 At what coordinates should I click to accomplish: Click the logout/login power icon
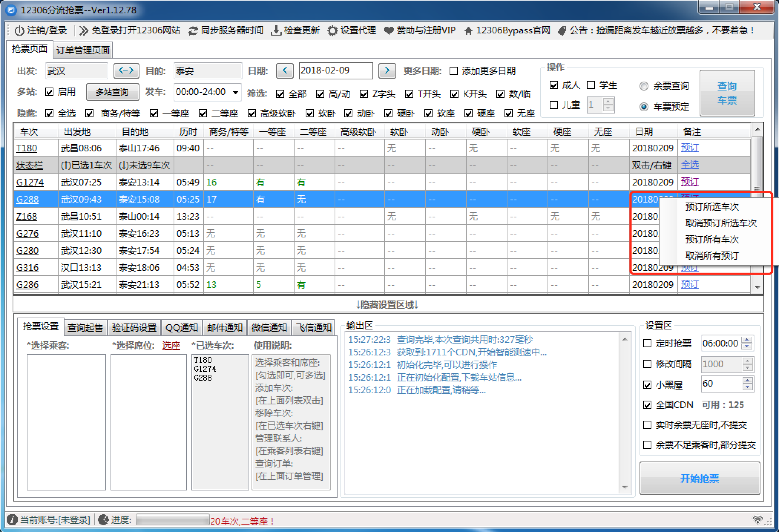pyautogui.click(x=19, y=30)
